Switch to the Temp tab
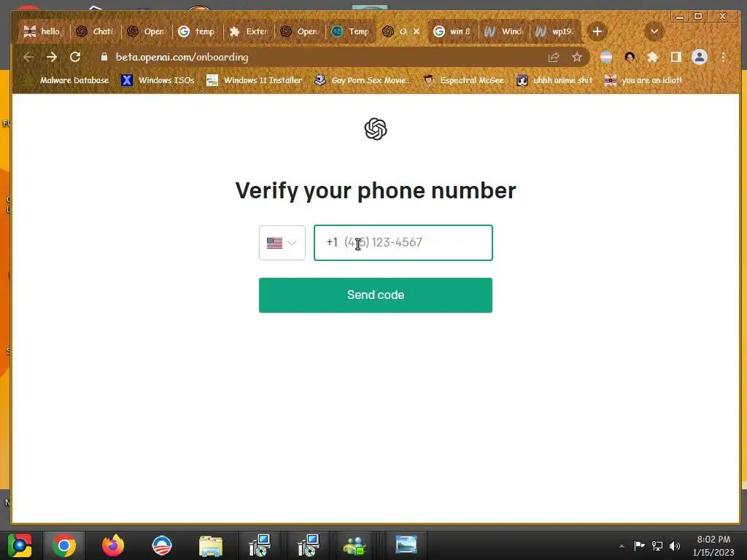 [x=351, y=31]
